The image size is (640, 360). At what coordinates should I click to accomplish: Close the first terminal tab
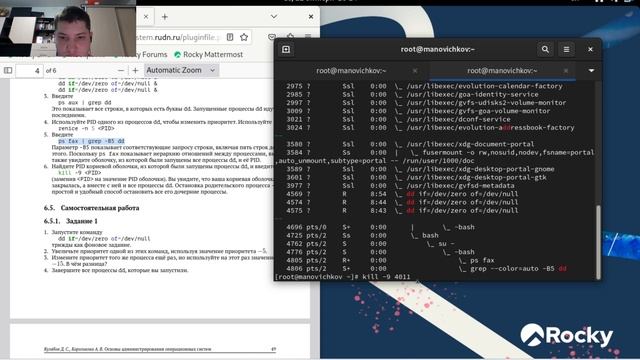click(415, 71)
